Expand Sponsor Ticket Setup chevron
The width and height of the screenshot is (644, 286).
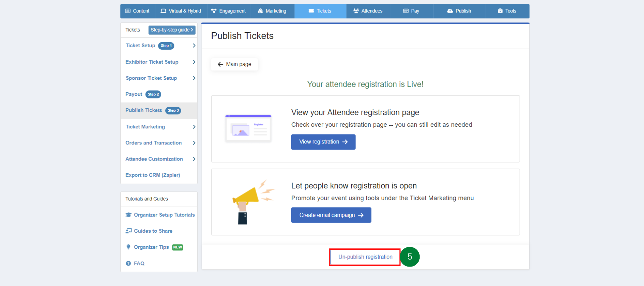(194, 78)
